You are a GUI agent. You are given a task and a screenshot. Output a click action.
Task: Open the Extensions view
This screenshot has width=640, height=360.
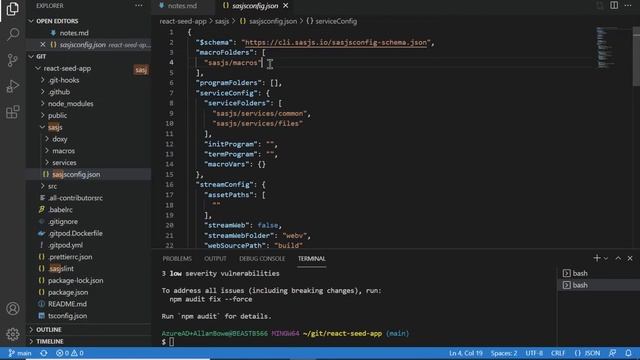pyautogui.click(x=13, y=112)
